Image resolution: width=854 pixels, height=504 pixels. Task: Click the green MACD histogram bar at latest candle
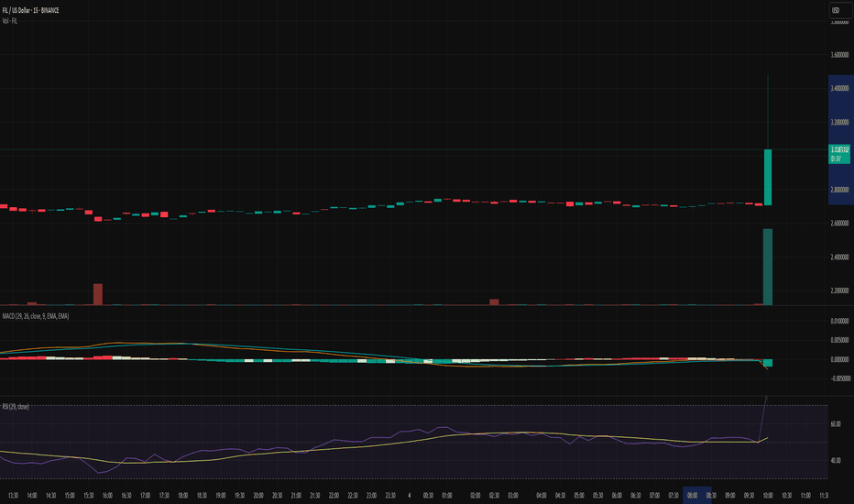(768, 363)
